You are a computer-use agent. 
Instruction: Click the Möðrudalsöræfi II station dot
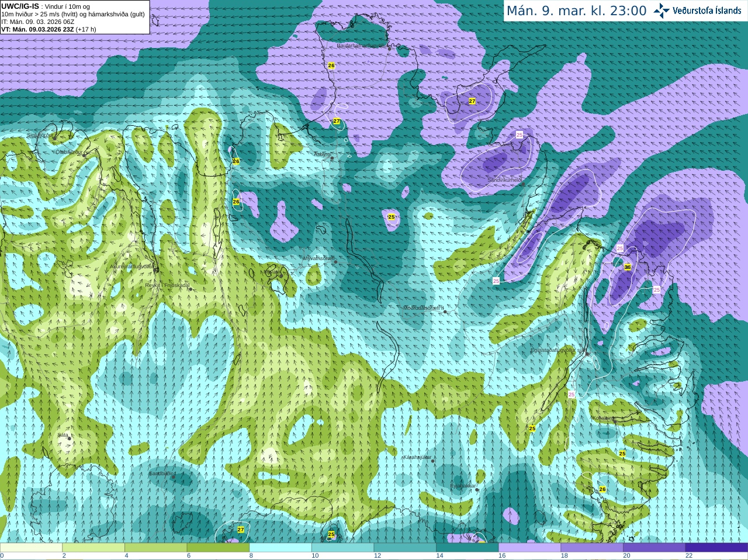click(445, 312)
